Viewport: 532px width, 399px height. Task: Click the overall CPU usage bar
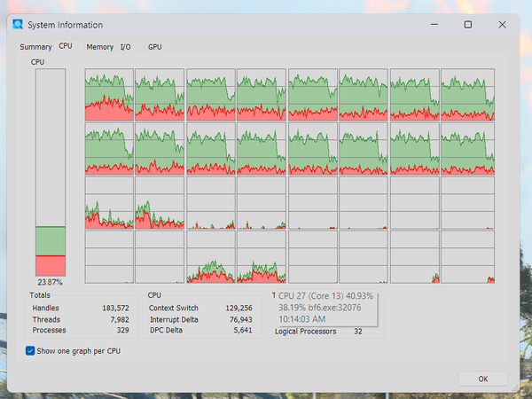(51, 172)
